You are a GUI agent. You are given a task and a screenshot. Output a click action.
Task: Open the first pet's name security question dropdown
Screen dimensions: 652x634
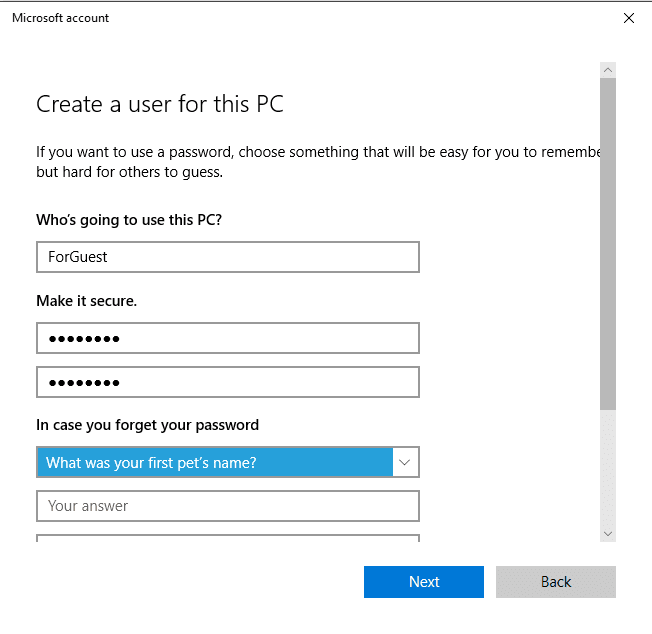pyautogui.click(x=228, y=462)
